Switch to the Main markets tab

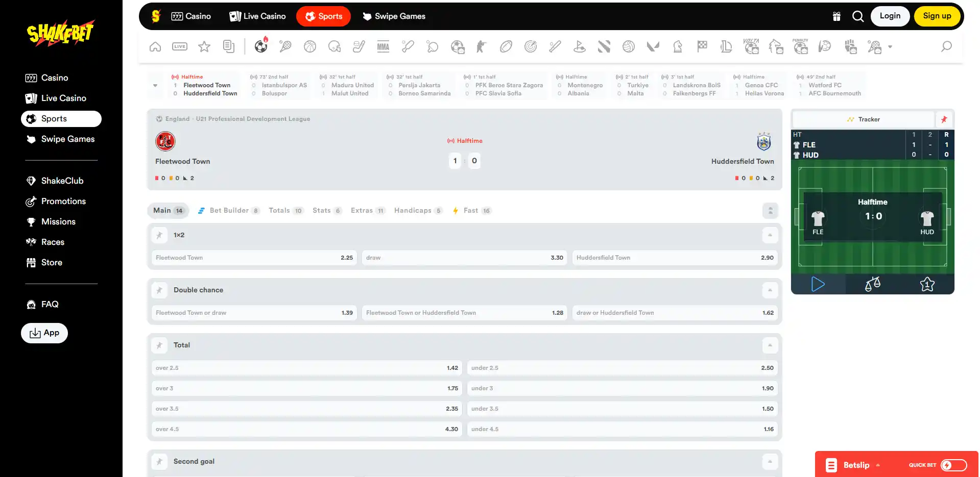168,211
